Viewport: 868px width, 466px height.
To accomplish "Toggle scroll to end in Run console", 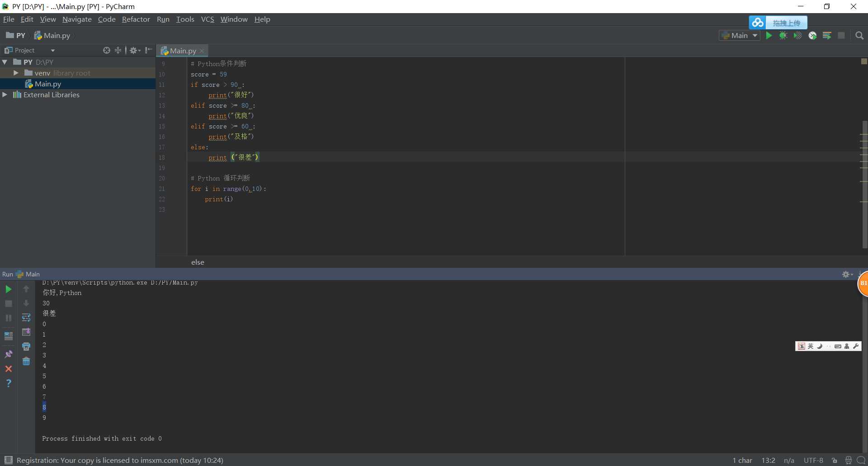I will click(26, 332).
